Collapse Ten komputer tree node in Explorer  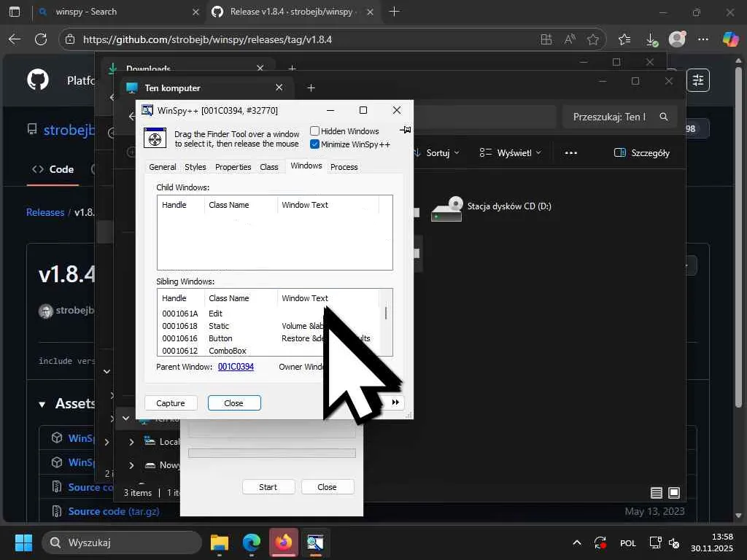tap(125, 419)
